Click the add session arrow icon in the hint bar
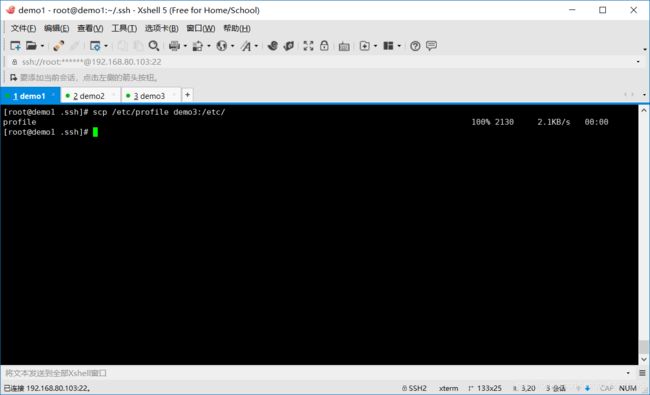Image resolution: width=650 pixels, height=395 pixels. pyautogui.click(x=13, y=78)
